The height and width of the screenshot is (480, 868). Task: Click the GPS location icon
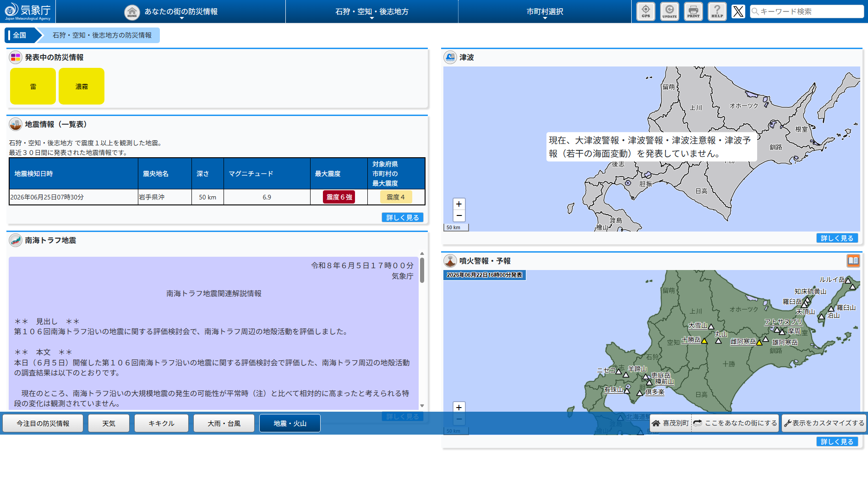click(x=646, y=11)
